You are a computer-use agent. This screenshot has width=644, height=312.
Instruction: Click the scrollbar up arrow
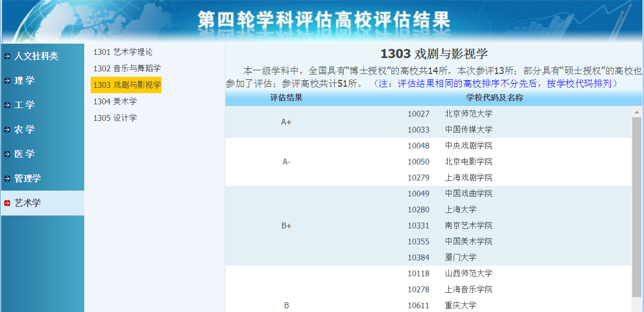[637, 112]
